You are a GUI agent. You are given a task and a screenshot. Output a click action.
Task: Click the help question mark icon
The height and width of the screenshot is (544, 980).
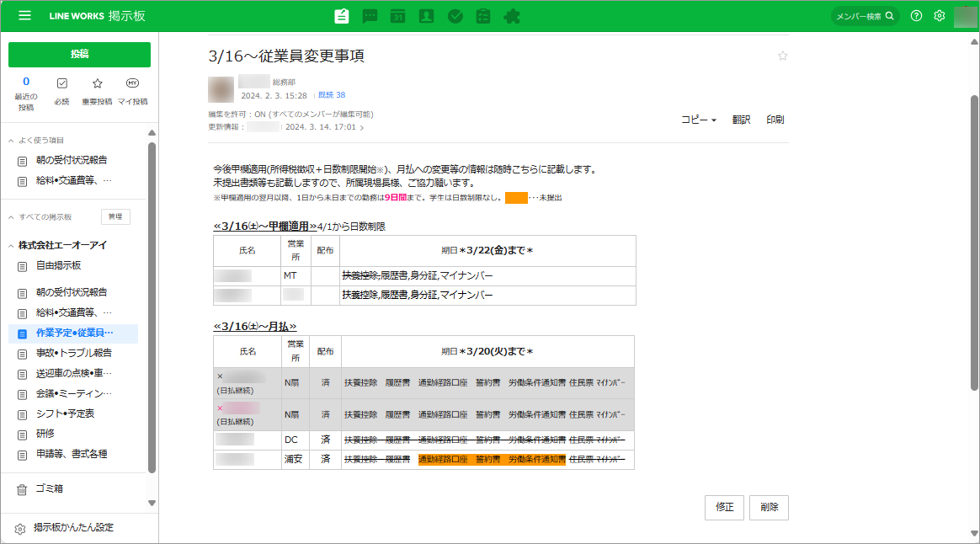[x=917, y=16]
